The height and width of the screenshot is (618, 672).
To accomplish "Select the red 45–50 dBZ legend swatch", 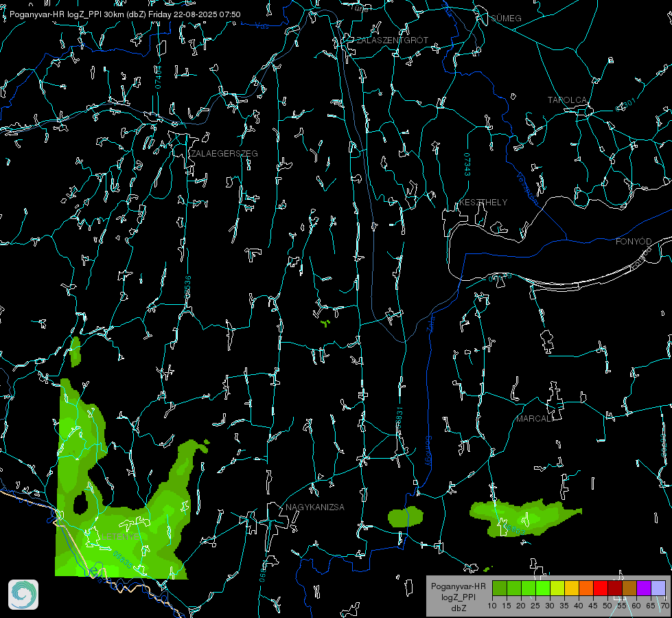I will pos(601,588).
